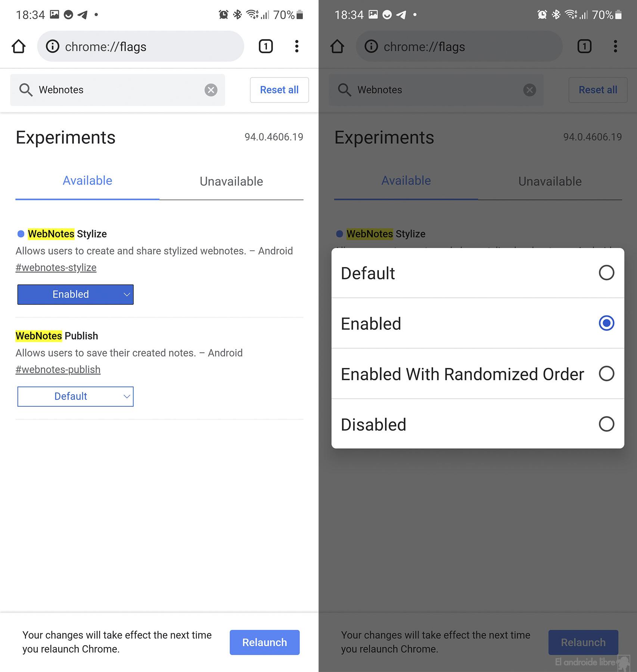This screenshot has height=672, width=637.
Task: Clear the Webnotes search with X icon
Action: click(211, 90)
